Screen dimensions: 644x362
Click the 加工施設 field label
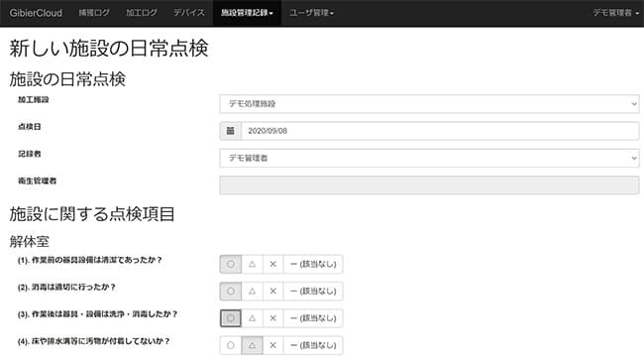coord(34,99)
